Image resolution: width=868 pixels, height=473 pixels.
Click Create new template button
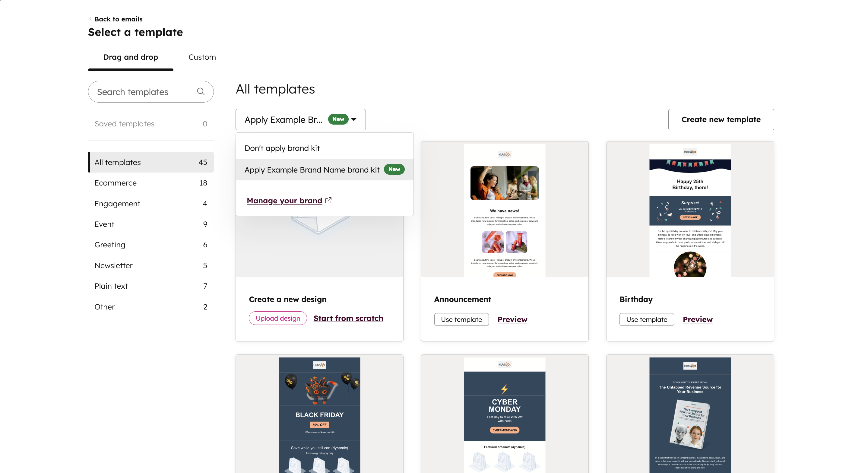(721, 120)
